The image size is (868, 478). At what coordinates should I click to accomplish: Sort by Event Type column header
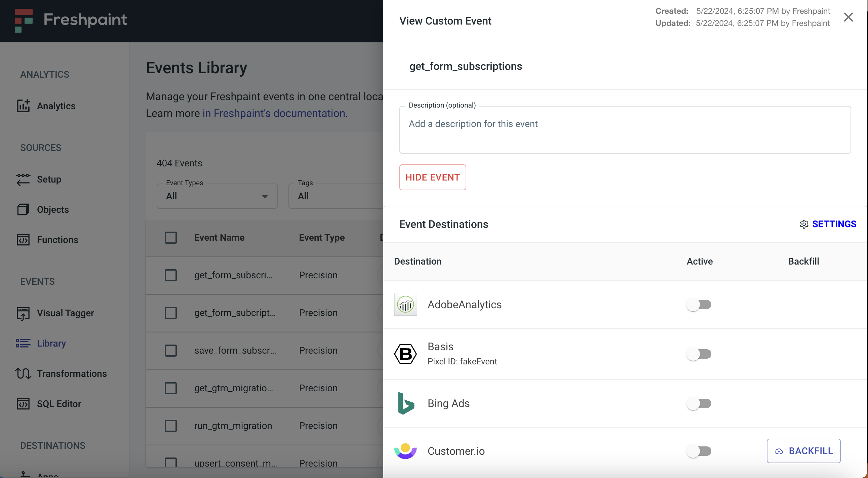click(322, 237)
